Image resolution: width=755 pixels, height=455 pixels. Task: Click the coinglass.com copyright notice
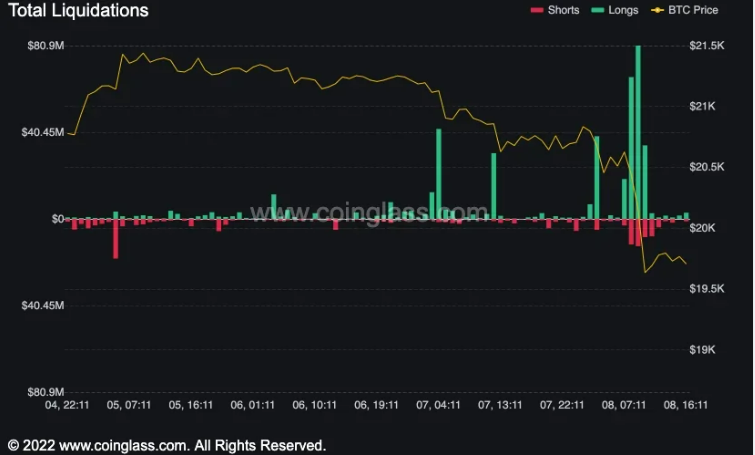pyautogui.click(x=167, y=445)
